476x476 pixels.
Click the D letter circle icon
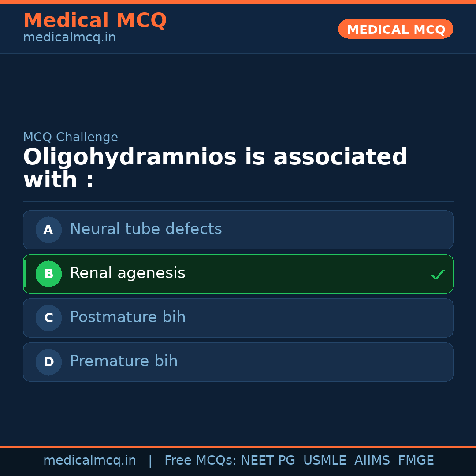click(48, 362)
